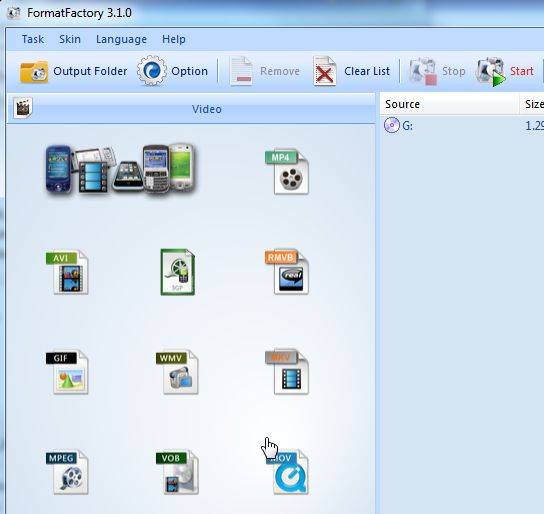The height and width of the screenshot is (514, 544).
Task: Choose the MP4 format icon
Action: click(287, 171)
